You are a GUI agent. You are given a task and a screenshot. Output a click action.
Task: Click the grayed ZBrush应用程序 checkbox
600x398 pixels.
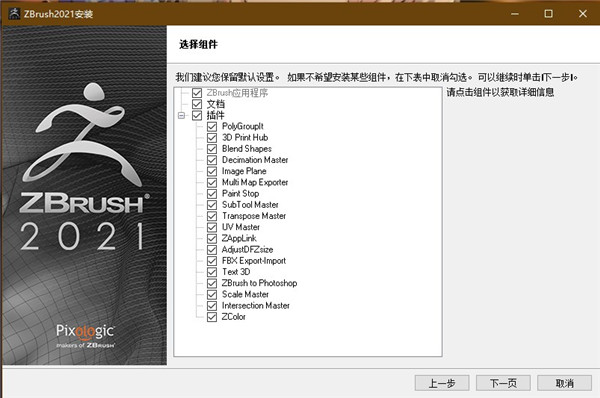[197, 93]
